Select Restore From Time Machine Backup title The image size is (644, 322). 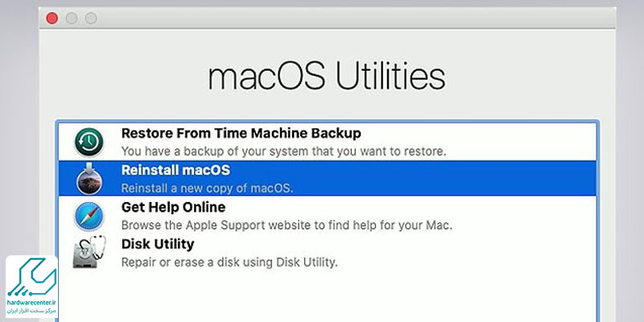point(241,133)
